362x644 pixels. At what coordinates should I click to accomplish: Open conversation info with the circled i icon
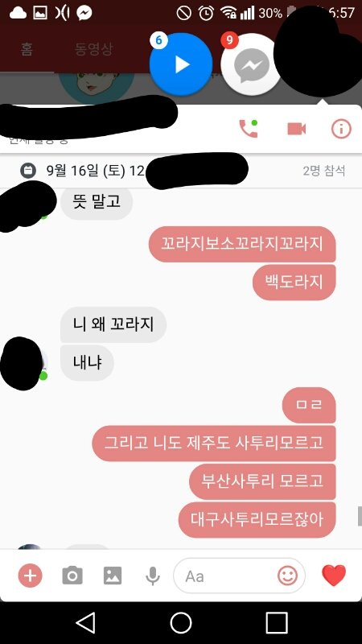coord(341,129)
